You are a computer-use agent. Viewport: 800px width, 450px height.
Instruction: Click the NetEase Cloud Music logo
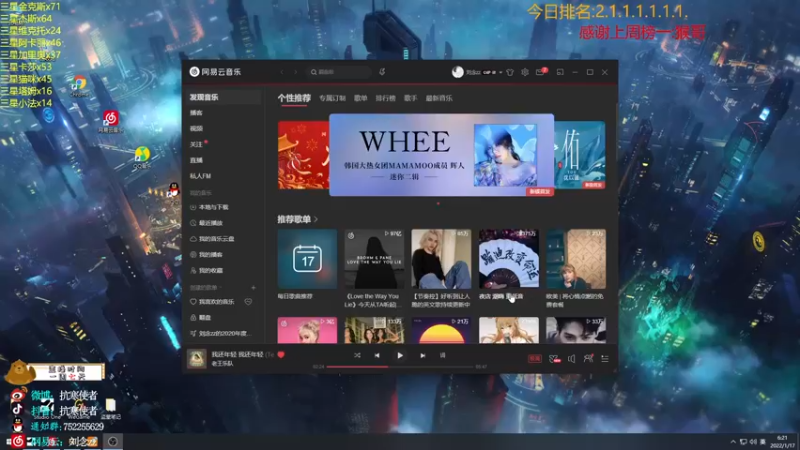[x=215, y=72]
